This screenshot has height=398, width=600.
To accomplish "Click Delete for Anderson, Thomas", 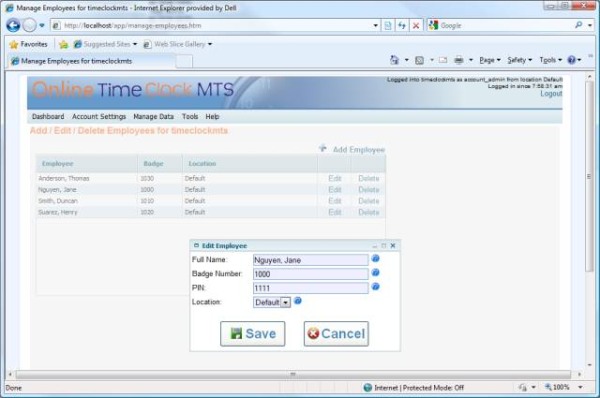I will pyautogui.click(x=368, y=178).
